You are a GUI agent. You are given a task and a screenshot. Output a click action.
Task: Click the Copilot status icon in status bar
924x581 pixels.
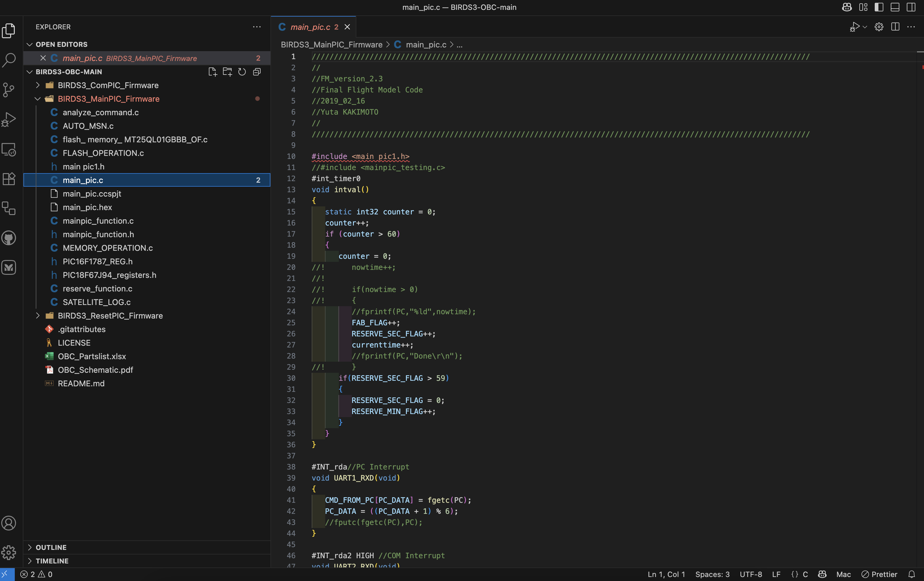(x=822, y=574)
